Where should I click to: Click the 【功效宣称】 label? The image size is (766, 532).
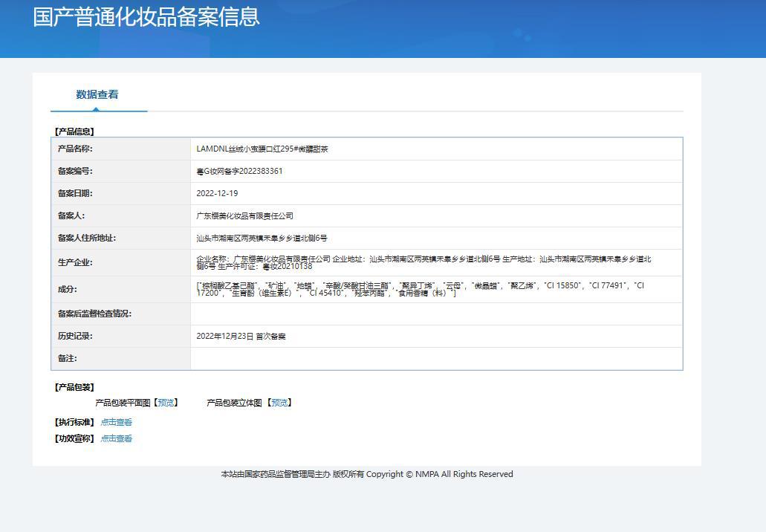(x=74, y=438)
